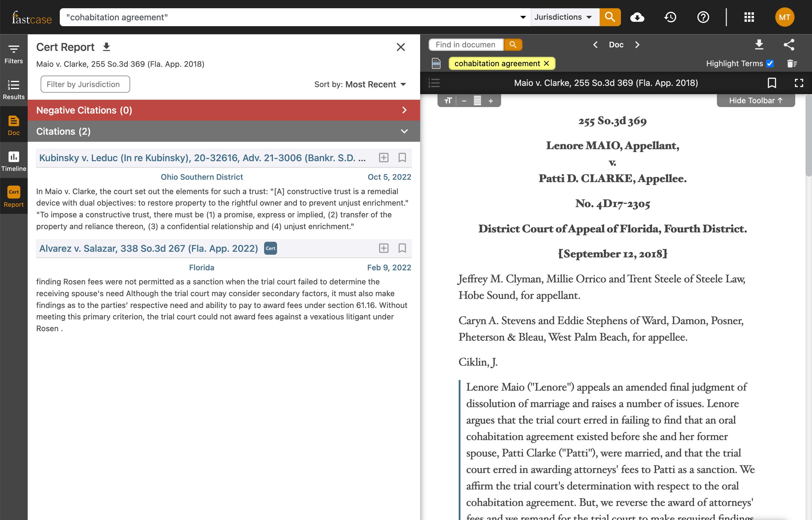Open search history icon
This screenshot has width=812, height=520.
(670, 17)
